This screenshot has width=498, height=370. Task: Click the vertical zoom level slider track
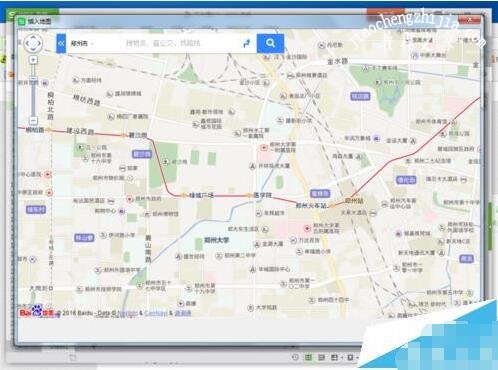(33, 90)
